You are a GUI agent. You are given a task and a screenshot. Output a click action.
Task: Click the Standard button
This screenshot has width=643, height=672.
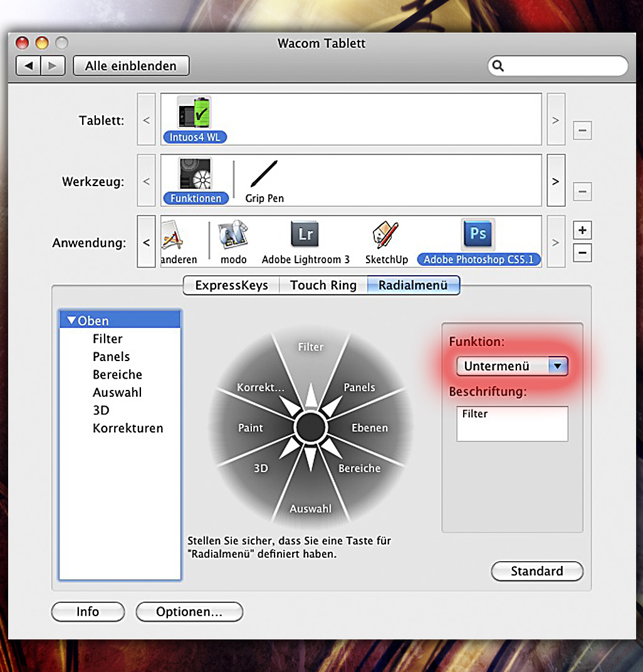point(536,571)
